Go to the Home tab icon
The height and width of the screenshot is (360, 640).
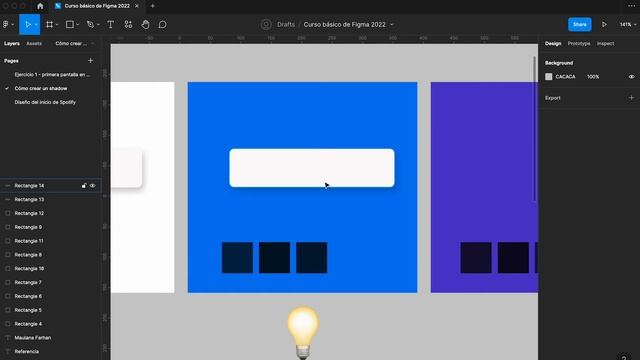coord(40,6)
